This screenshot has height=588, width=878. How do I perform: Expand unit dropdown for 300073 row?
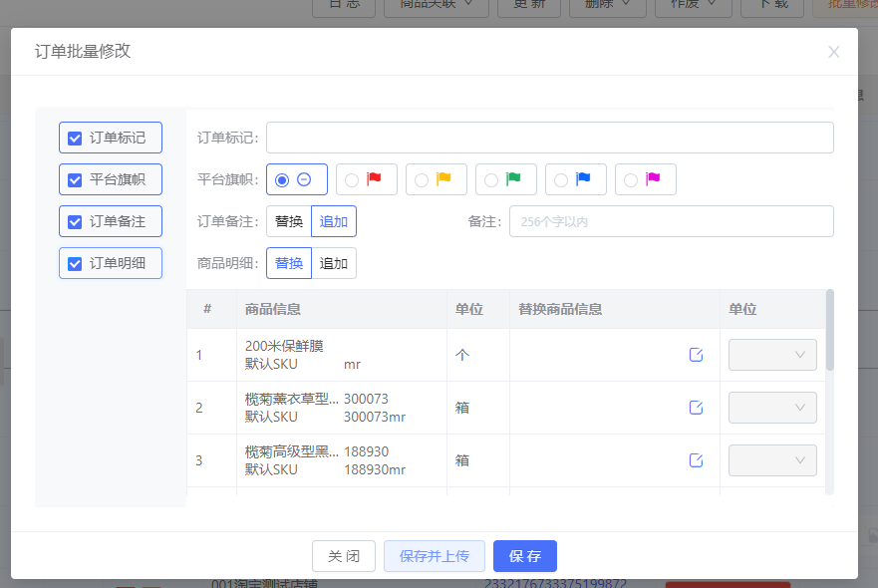click(772, 408)
